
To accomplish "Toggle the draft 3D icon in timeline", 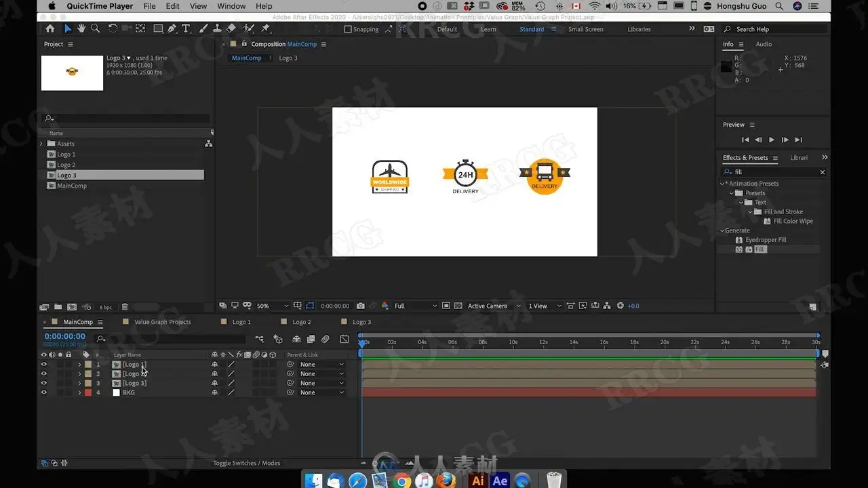I will pos(277,339).
